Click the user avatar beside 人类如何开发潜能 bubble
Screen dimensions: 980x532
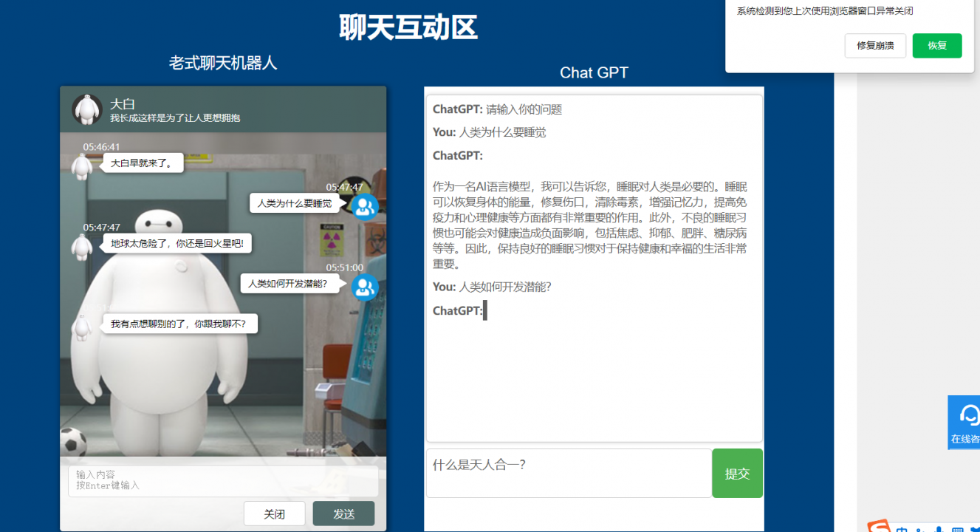[x=364, y=287]
